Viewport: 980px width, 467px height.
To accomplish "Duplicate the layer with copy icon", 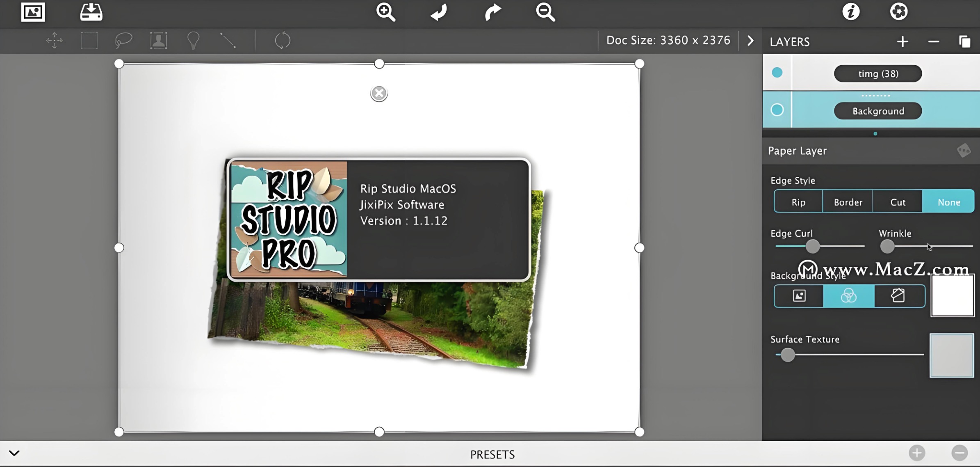I will click(964, 41).
